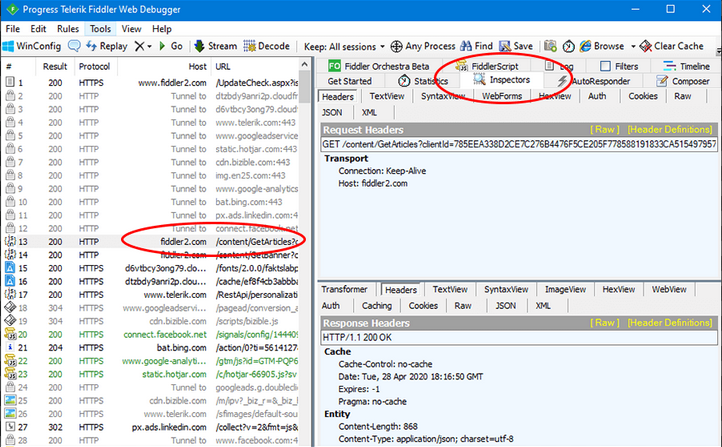Select session 15 /fonts/2.0.0 row
This screenshot has width=722, height=447.
(x=151, y=268)
